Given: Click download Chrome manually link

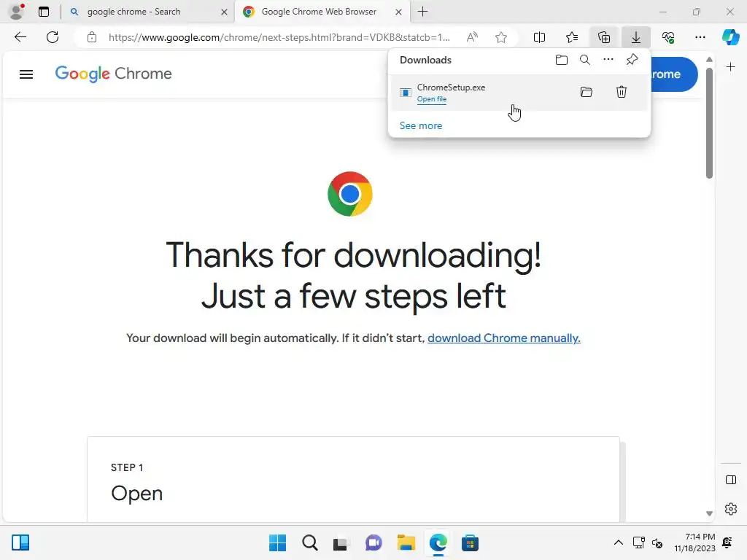Looking at the screenshot, I should [503, 338].
